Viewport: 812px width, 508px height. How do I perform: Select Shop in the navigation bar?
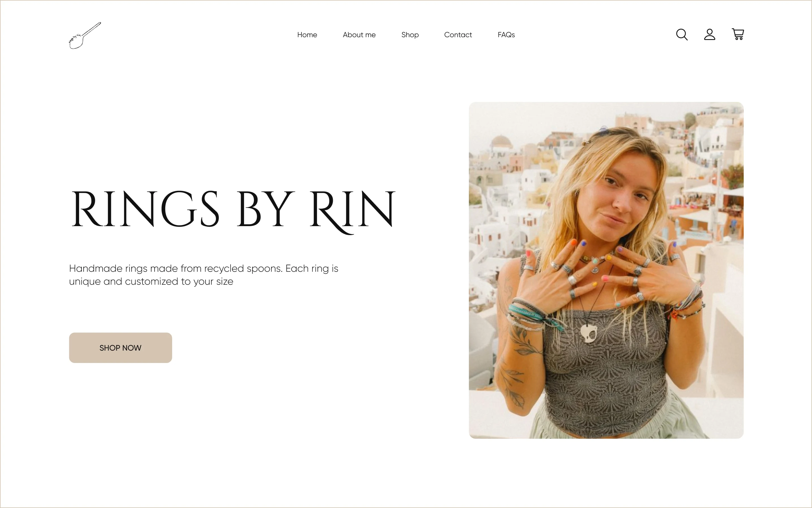(x=410, y=35)
